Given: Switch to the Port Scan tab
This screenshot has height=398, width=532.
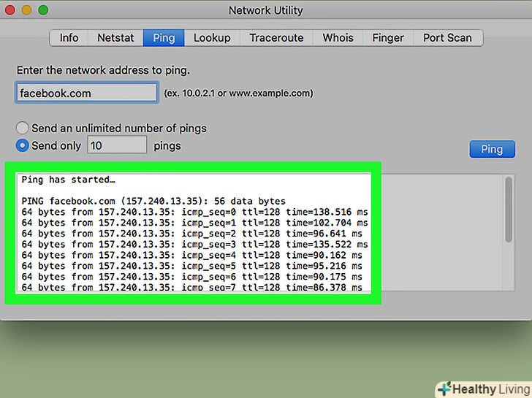Looking at the screenshot, I should click(447, 38).
